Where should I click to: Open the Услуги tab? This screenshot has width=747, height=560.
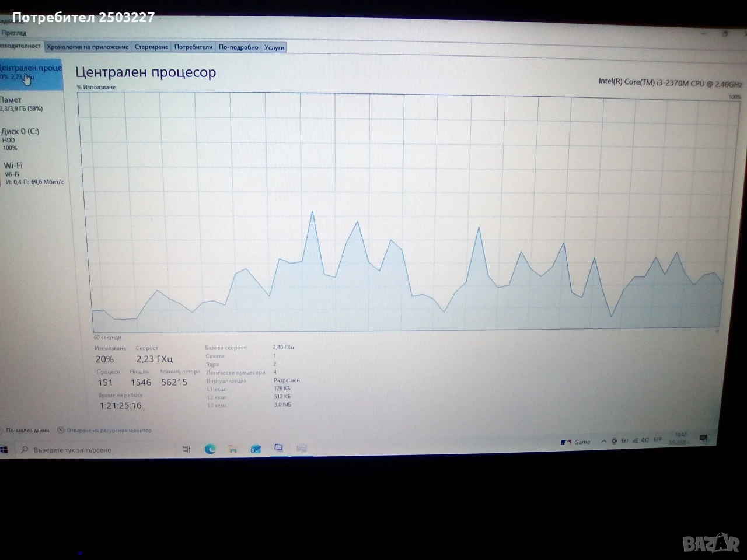[x=274, y=47]
